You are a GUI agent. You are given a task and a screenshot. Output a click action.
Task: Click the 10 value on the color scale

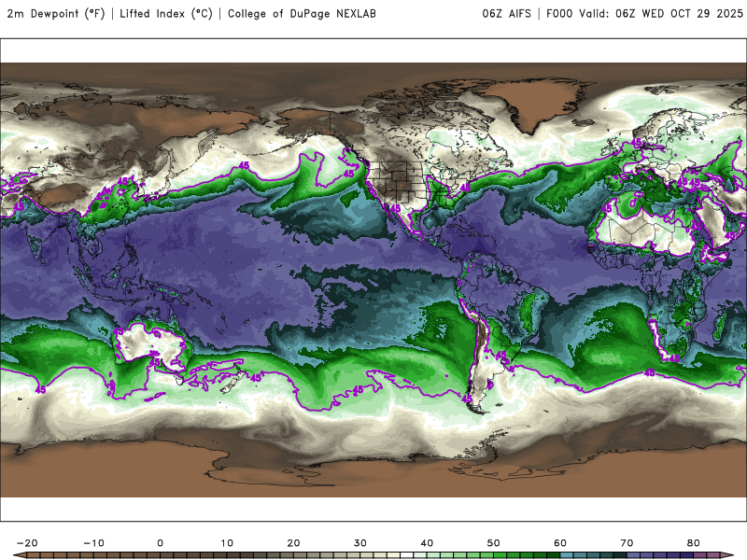tap(227, 543)
